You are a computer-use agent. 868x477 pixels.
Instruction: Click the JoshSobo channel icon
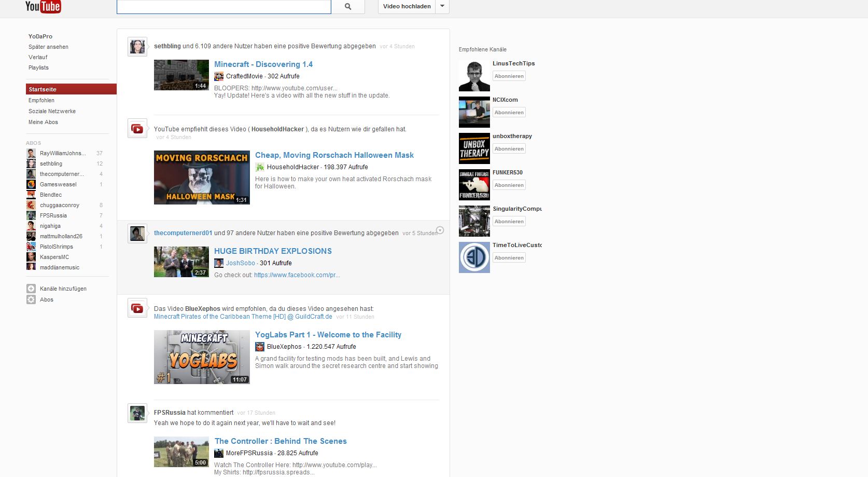tap(219, 263)
